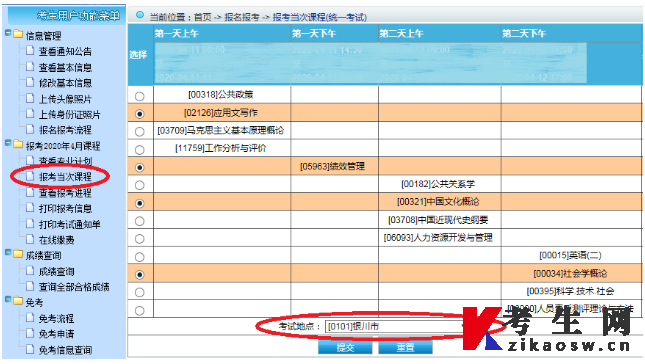Viewport: 645px width, 364px height.
Task: Click page icon beside 打印考试通知单
Action: pyautogui.click(x=30, y=223)
